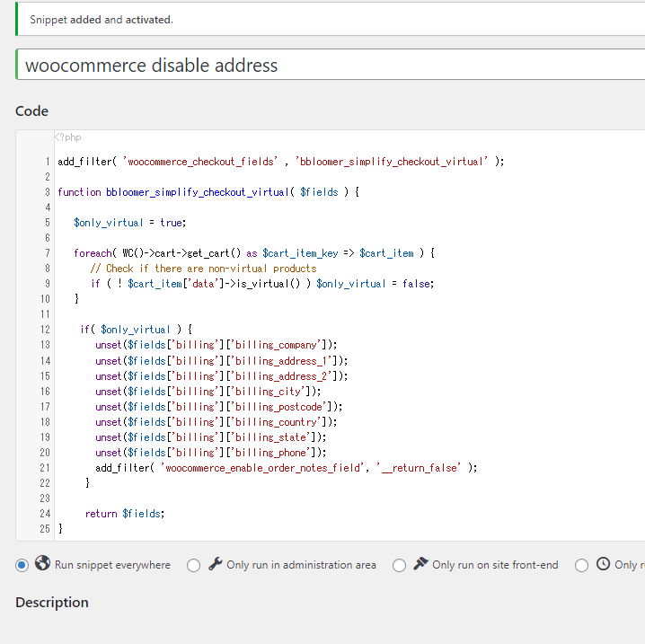
Task: Click the globe icon for run everywhere
Action: click(x=42, y=564)
